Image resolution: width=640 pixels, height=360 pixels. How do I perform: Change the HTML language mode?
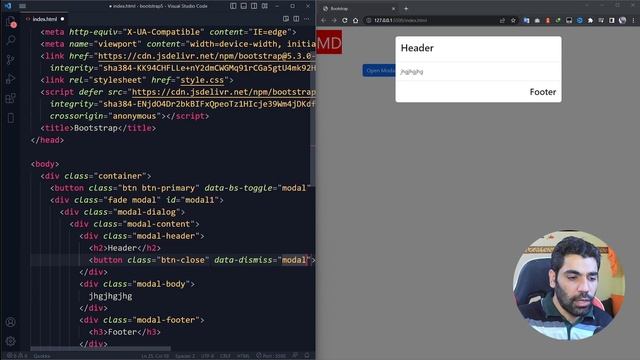(243, 356)
